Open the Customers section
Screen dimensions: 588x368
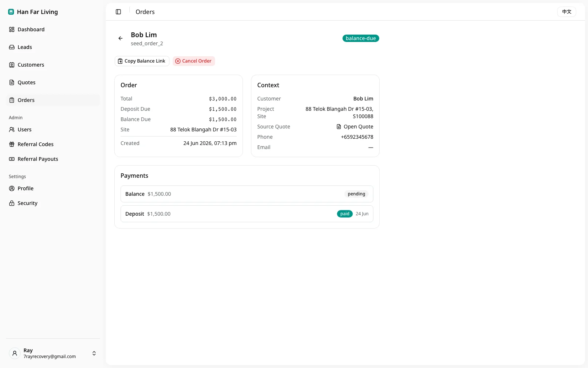tap(53, 65)
